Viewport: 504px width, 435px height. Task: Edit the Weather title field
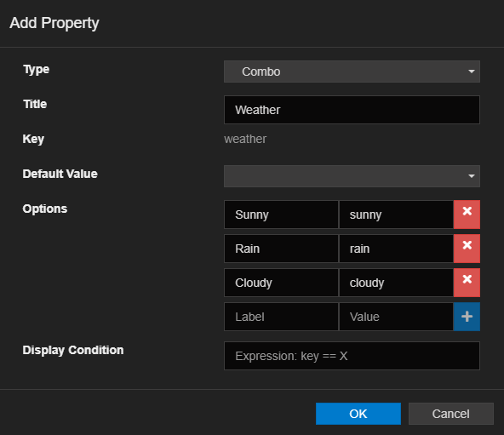[352, 110]
